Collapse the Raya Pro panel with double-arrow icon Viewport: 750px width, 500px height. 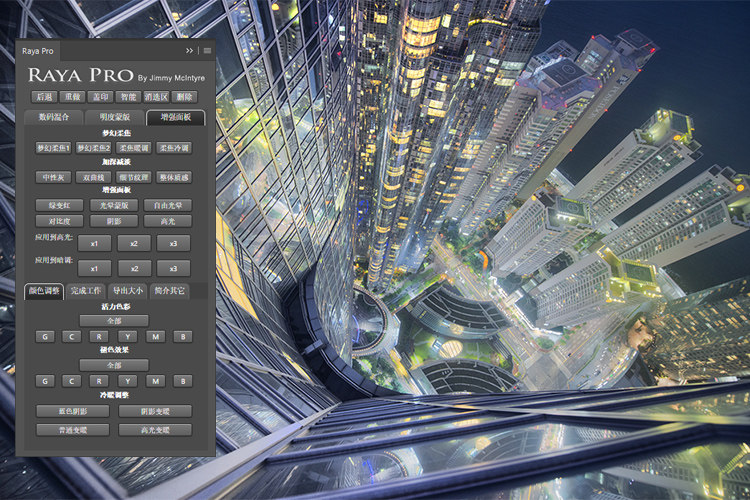189,51
